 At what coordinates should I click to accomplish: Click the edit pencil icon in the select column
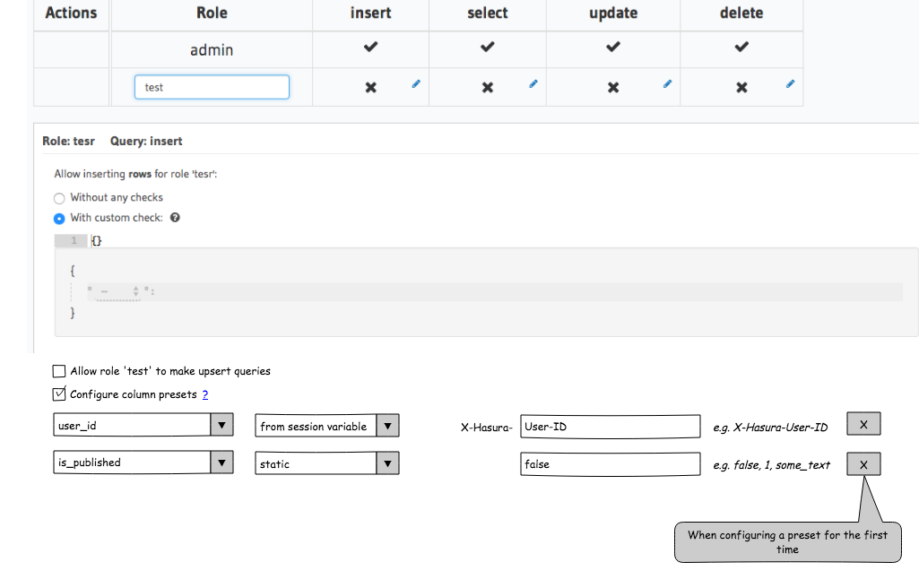[x=533, y=82]
